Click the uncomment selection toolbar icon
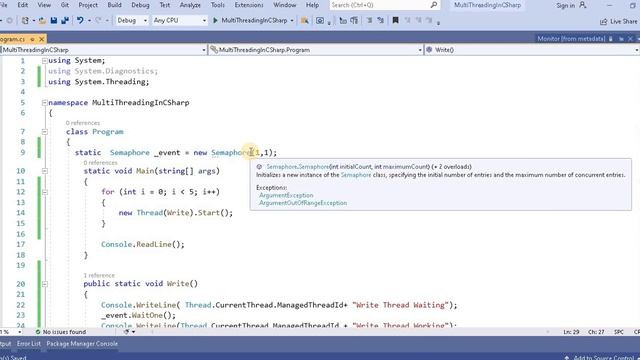Screen dimensions: 640x360 [x=380, y=20]
